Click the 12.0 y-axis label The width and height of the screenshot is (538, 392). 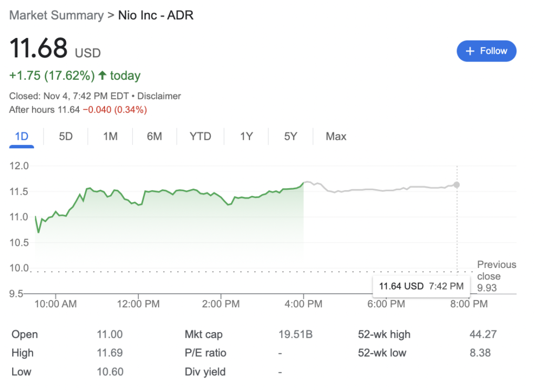tap(19, 166)
